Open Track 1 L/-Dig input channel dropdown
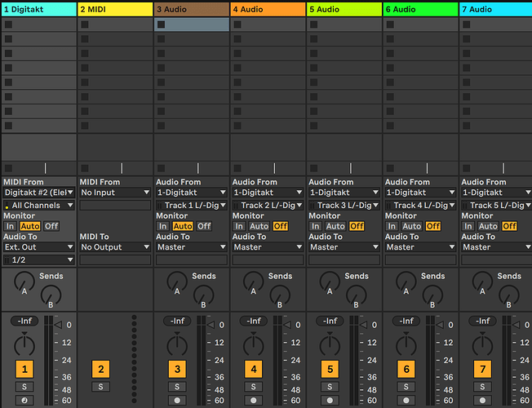This screenshot has height=408, width=532. (192, 206)
